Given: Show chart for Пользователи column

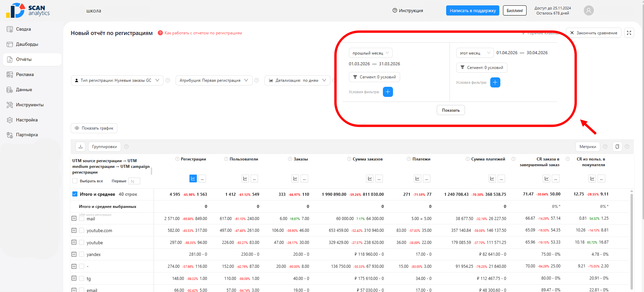Looking at the screenshot, I should pyautogui.click(x=245, y=179).
